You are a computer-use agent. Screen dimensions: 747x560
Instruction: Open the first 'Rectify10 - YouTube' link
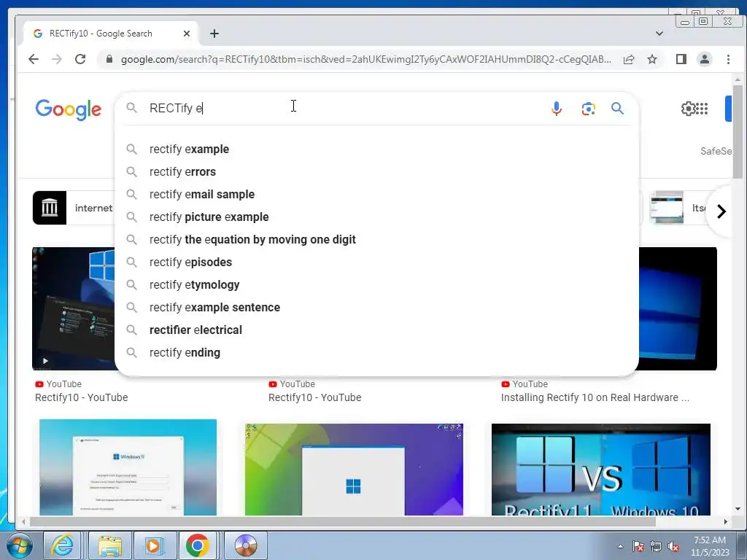(x=82, y=397)
